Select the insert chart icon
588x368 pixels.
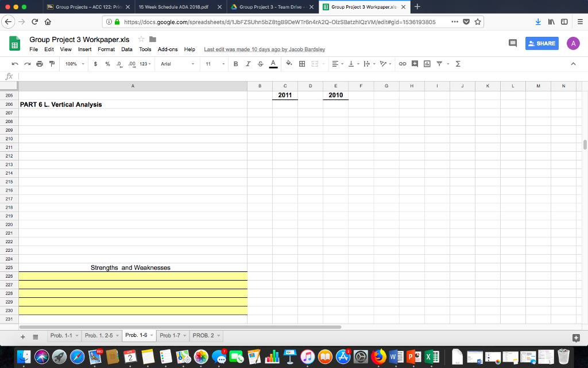426,64
